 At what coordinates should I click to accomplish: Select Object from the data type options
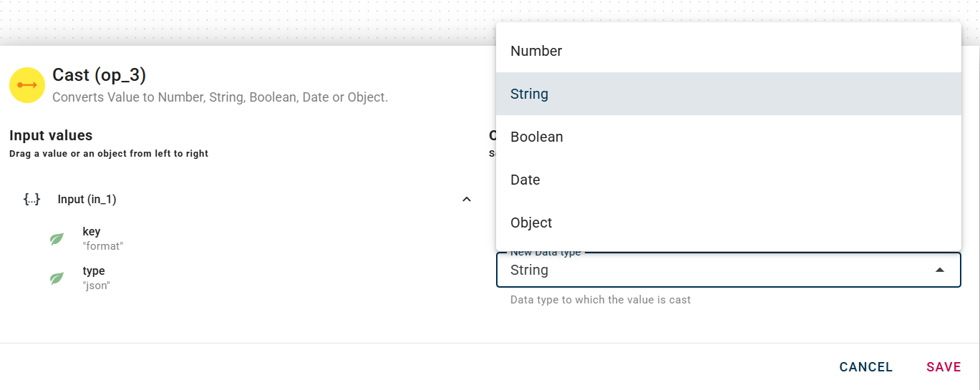click(x=531, y=223)
